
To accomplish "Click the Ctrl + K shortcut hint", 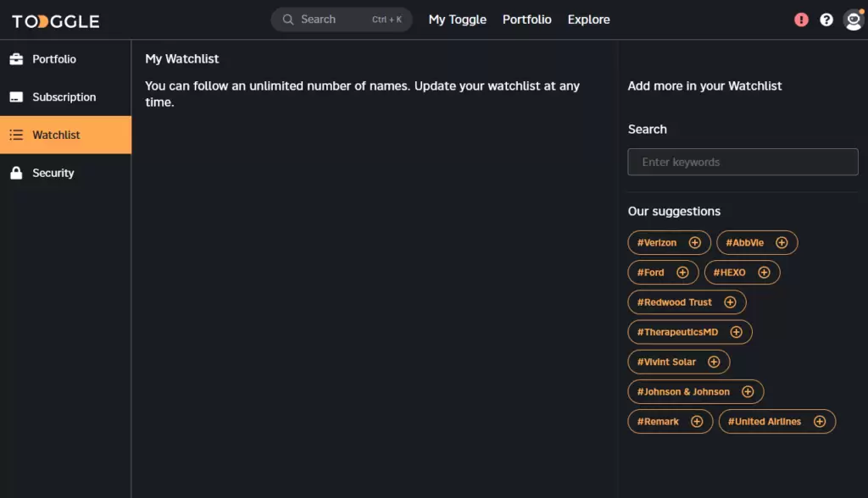I will click(387, 19).
